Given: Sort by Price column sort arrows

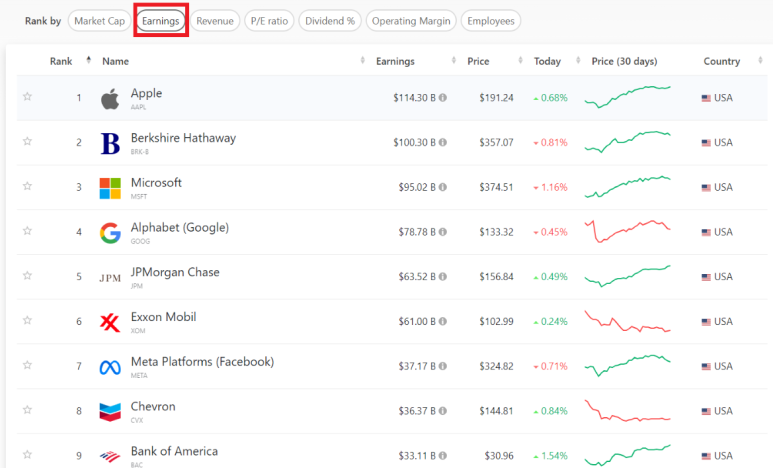Looking at the screenshot, I should pyautogui.click(x=520, y=60).
